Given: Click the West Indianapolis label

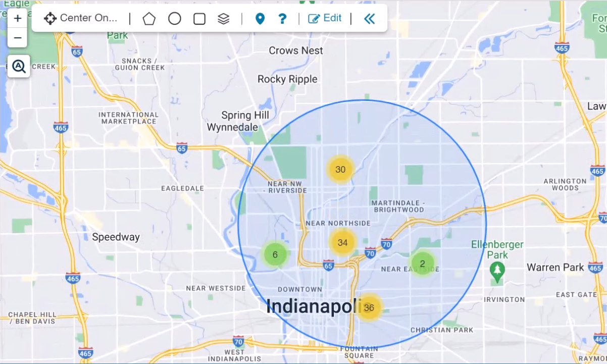Looking at the screenshot, I should pyautogui.click(x=234, y=356).
